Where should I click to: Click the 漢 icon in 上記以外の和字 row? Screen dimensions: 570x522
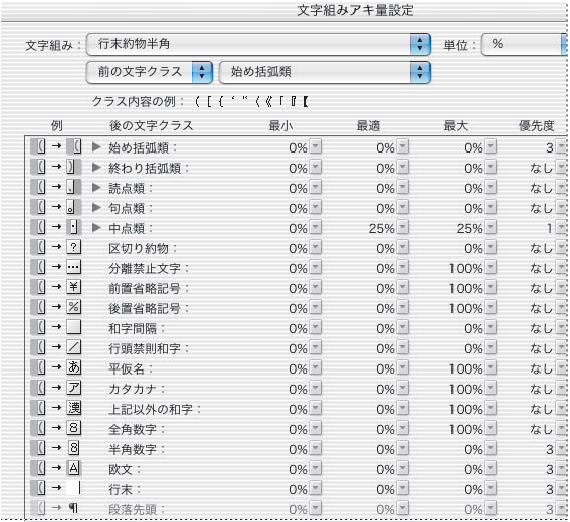click(x=73, y=407)
